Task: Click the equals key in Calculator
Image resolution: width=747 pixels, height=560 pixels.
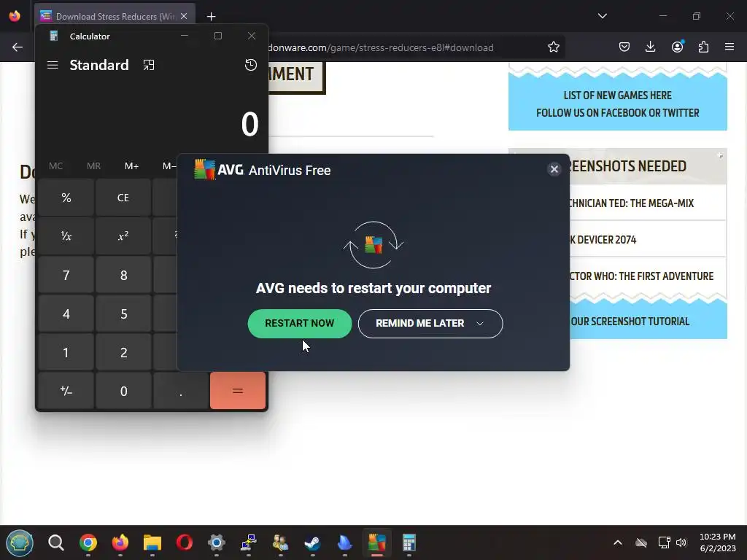Action: coord(238,391)
